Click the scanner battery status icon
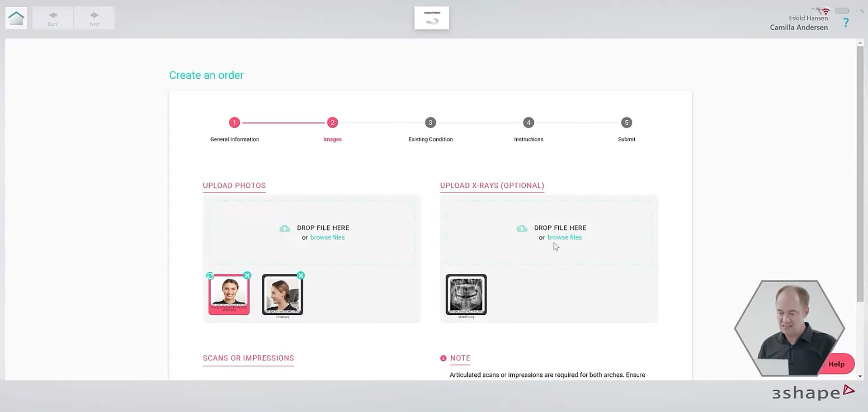The image size is (868, 412). click(842, 11)
